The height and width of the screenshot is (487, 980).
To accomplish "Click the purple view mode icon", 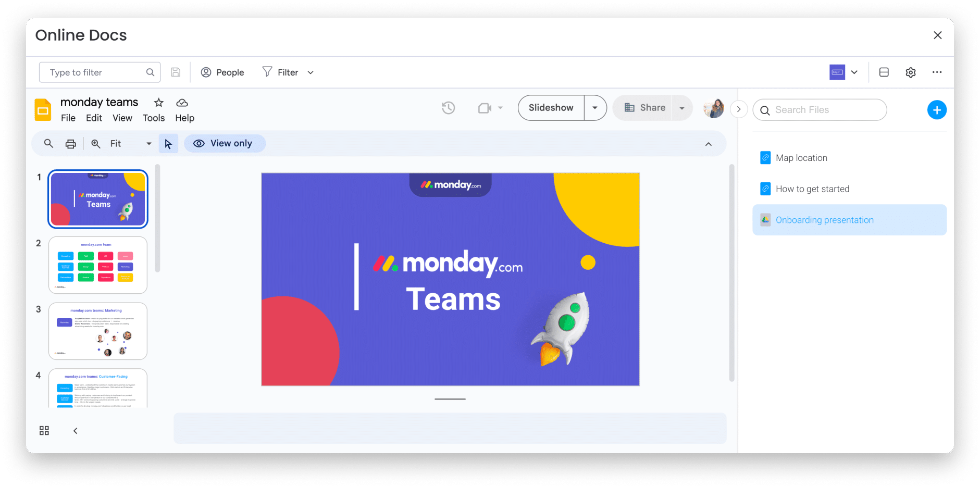I will coord(837,72).
